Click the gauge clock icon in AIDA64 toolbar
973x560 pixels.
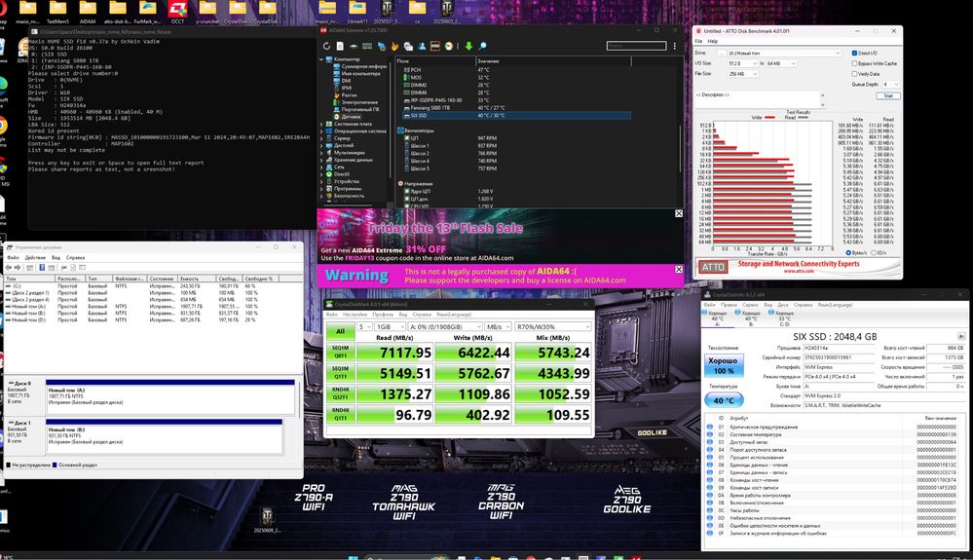(x=449, y=46)
